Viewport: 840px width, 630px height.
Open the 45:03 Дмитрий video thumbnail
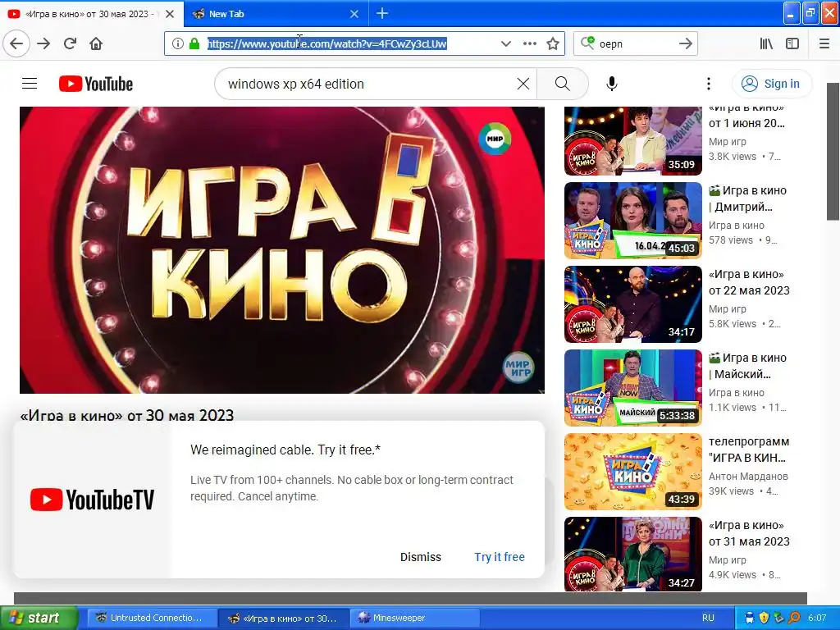tap(632, 221)
